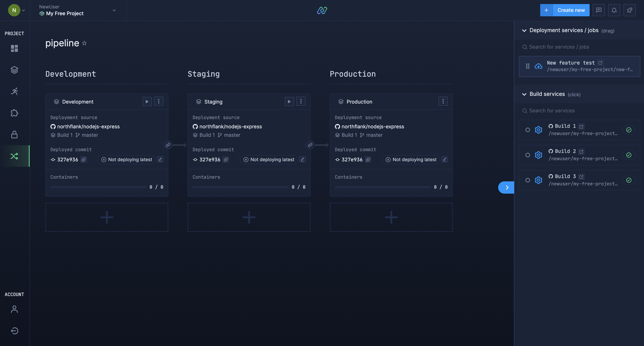Select the Build 1 radio button

tap(528, 130)
